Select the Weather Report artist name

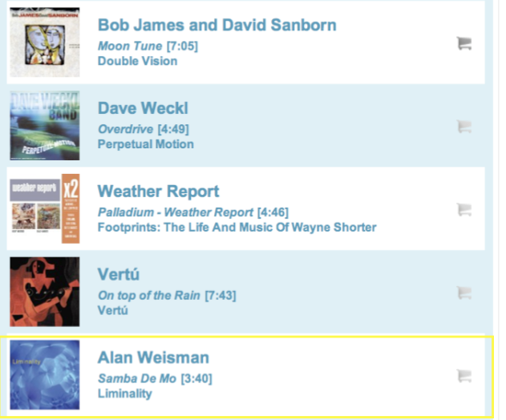click(x=158, y=192)
